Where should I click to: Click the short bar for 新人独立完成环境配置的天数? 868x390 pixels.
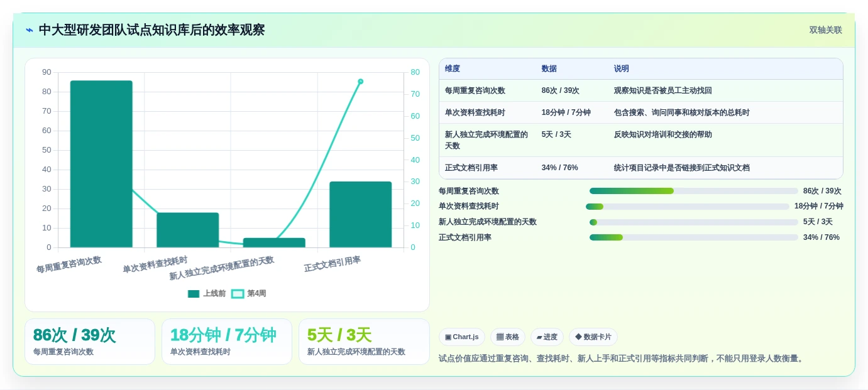click(274, 242)
